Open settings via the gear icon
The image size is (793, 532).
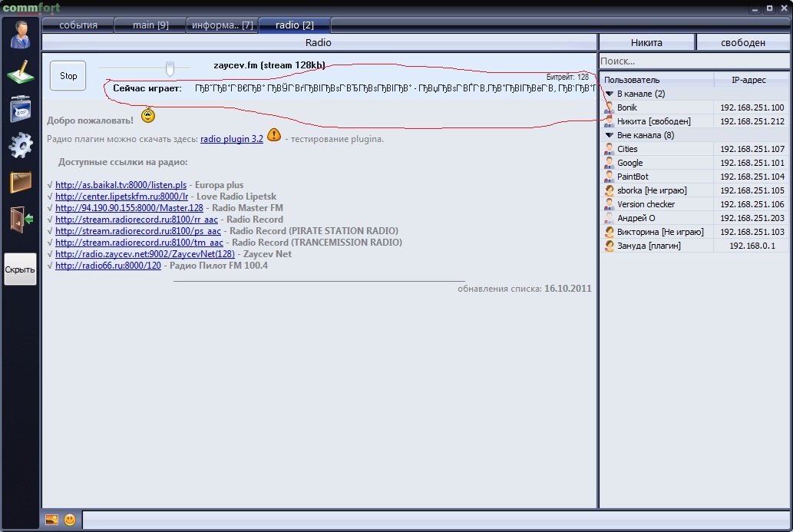(20, 144)
